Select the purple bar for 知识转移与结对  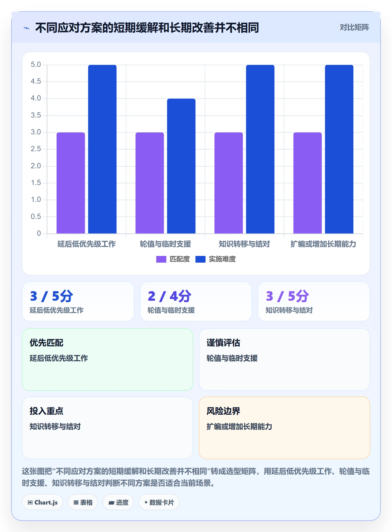tap(228, 183)
